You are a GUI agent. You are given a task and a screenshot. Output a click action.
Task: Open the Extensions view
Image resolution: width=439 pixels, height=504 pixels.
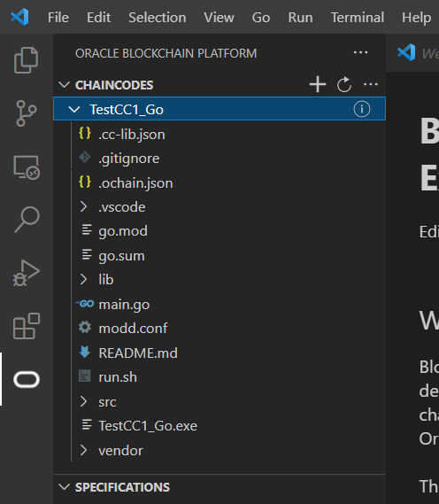point(27,326)
